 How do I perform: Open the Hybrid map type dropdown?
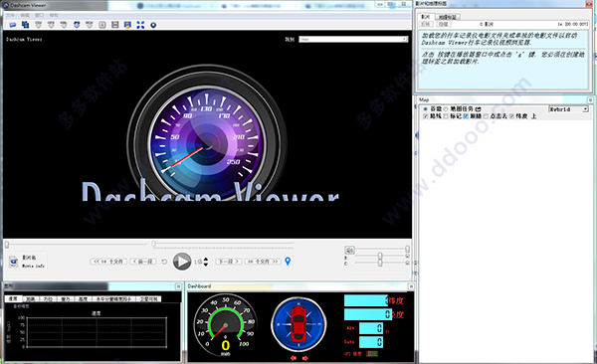coord(568,109)
